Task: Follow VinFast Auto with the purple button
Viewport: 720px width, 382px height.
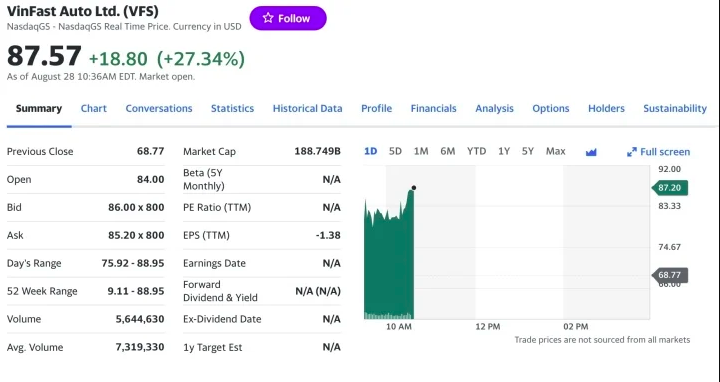Action: coord(288,18)
